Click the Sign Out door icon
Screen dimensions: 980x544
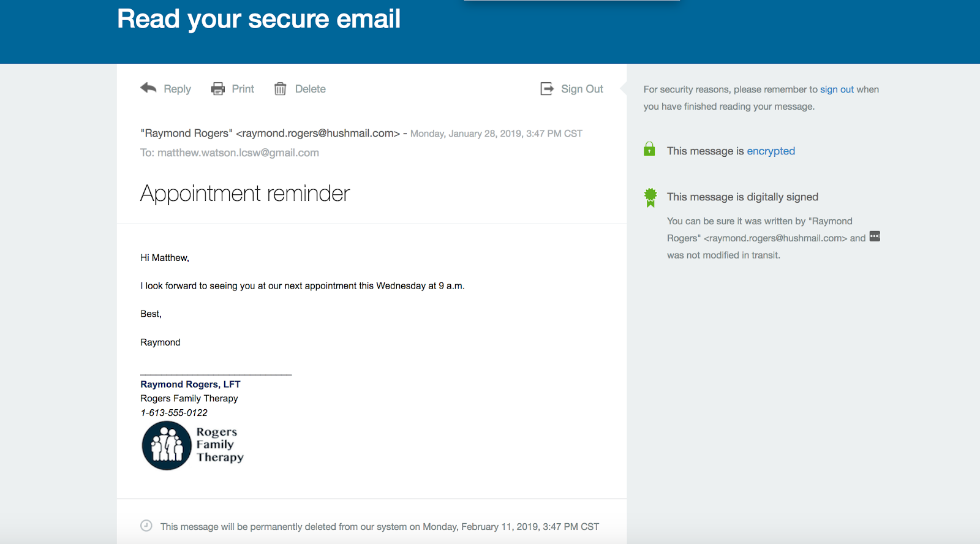tap(547, 89)
